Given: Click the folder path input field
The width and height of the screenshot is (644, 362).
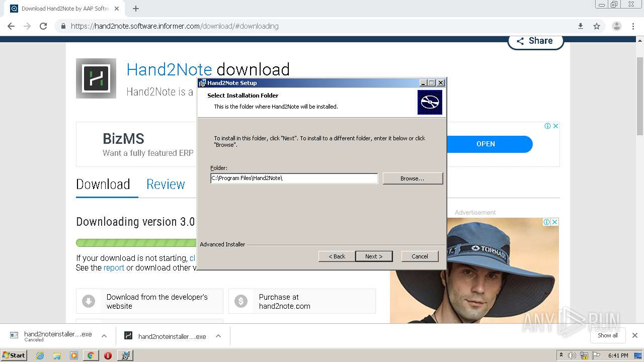Looking at the screenshot, I should (x=294, y=178).
